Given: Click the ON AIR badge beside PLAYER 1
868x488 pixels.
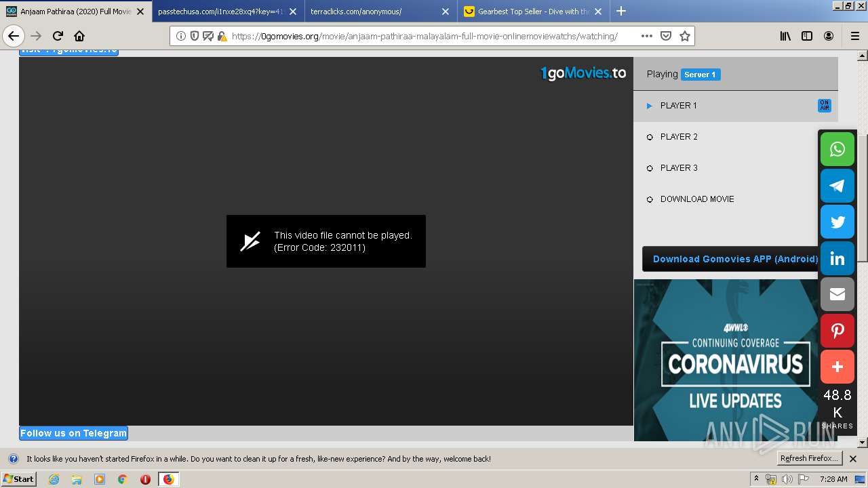Looking at the screenshot, I should pyautogui.click(x=825, y=106).
